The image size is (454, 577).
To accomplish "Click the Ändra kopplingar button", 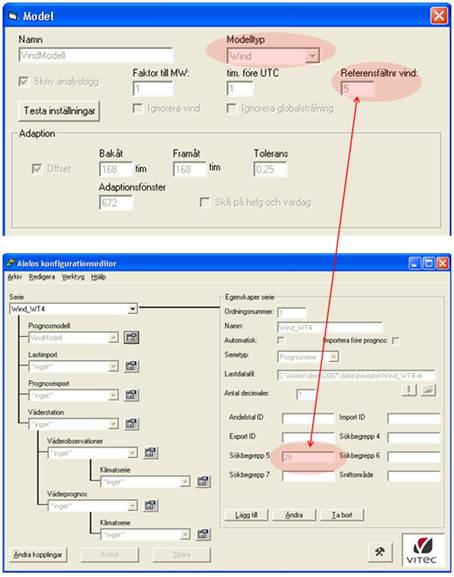I will [38, 554].
